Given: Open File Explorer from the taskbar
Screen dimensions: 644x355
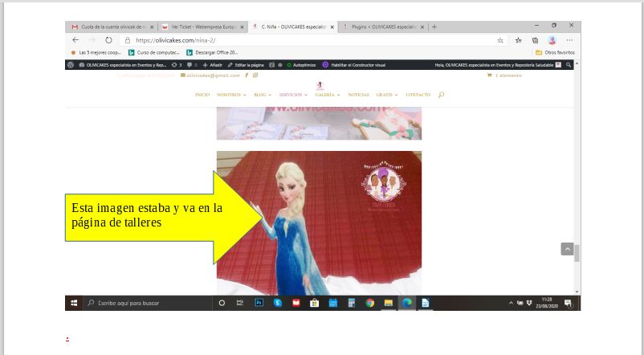Looking at the screenshot, I should point(389,303).
